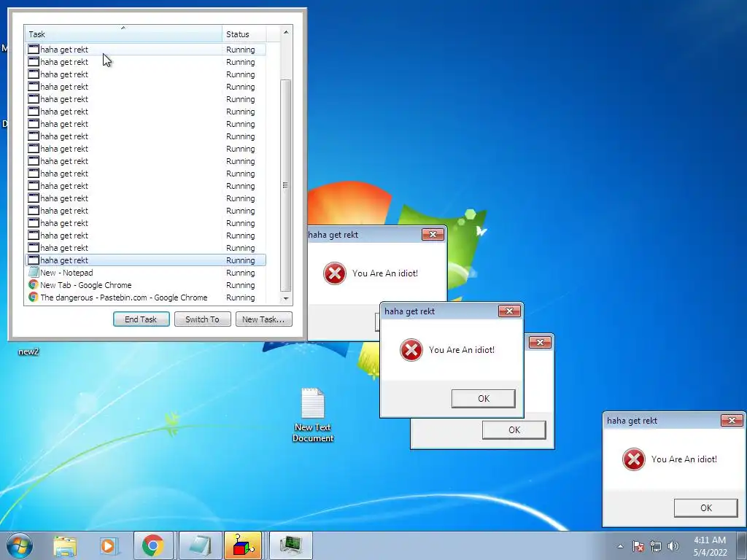This screenshot has width=747, height=560.
Task: Click the task list scroll up arrow
Action: pyautogui.click(x=286, y=32)
